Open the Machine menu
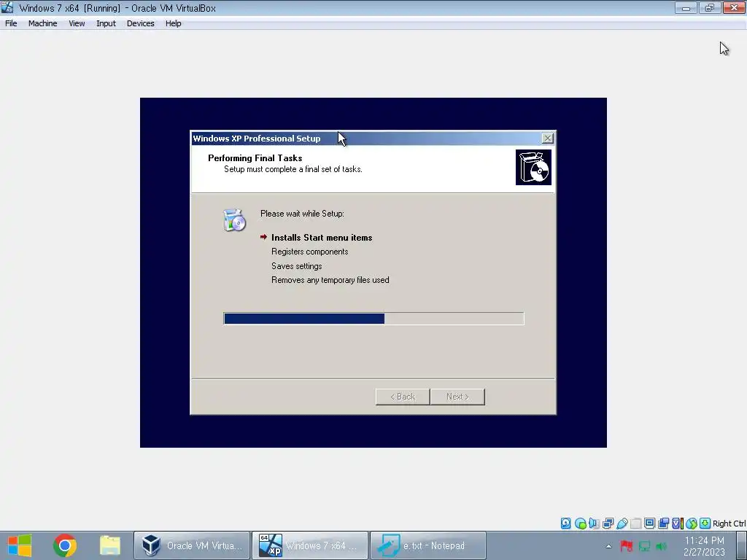The height and width of the screenshot is (560, 747). click(x=42, y=23)
